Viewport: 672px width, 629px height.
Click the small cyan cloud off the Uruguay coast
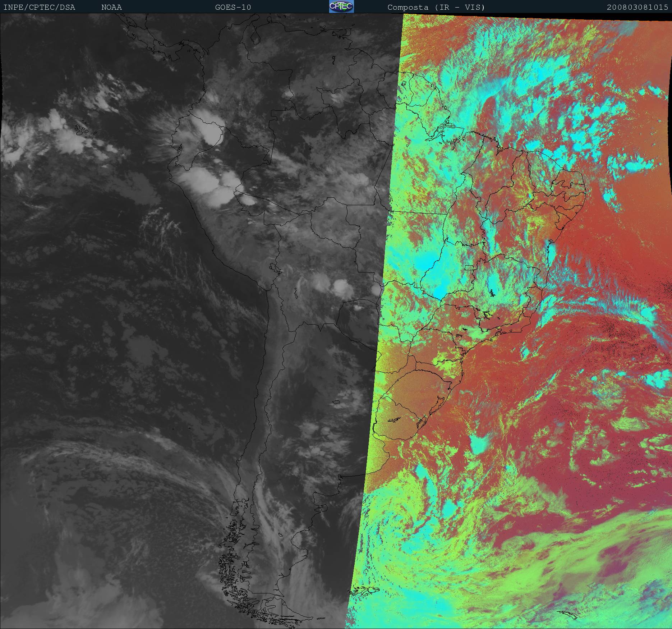pyautogui.click(x=479, y=444)
